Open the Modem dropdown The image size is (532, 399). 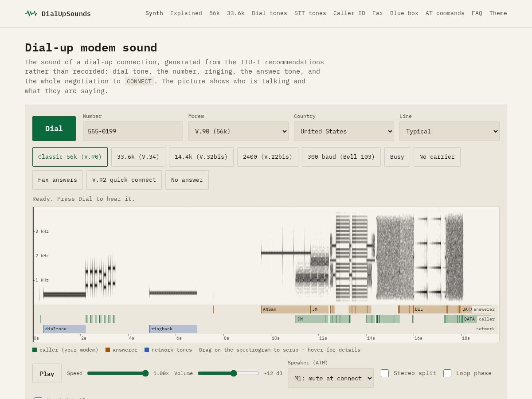pos(239,131)
